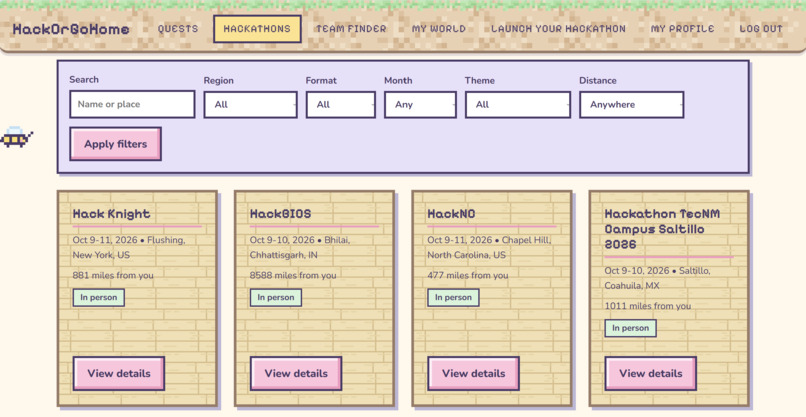This screenshot has width=806, height=417.
Task: Go to Team Finder
Action: tap(351, 29)
